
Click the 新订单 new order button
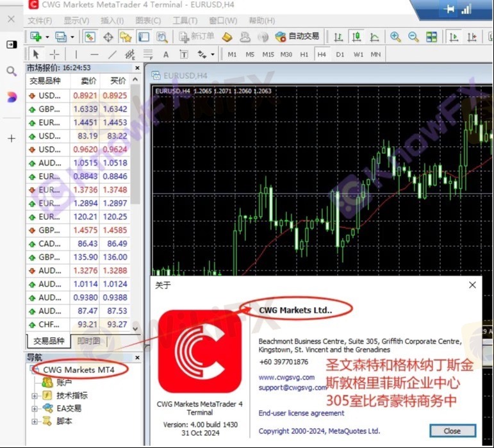197,37
